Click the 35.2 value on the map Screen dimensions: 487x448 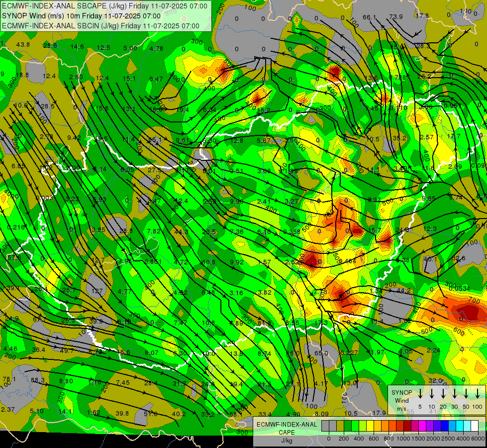point(400,138)
